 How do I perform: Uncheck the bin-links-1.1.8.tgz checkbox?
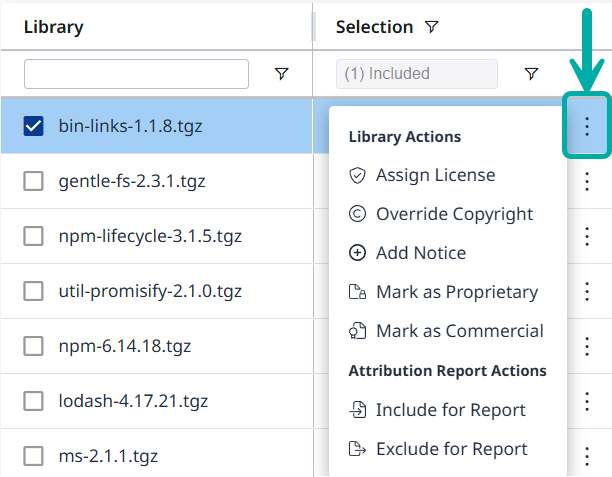pyautogui.click(x=33, y=126)
